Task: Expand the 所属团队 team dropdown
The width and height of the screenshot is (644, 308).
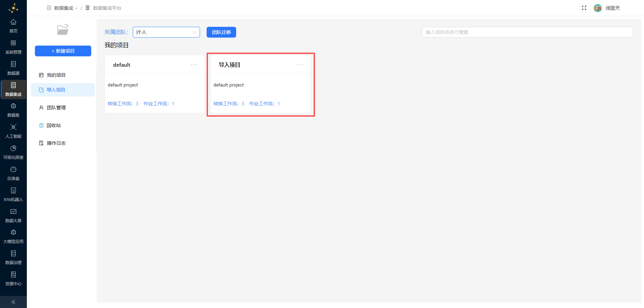Action: pyautogui.click(x=166, y=32)
